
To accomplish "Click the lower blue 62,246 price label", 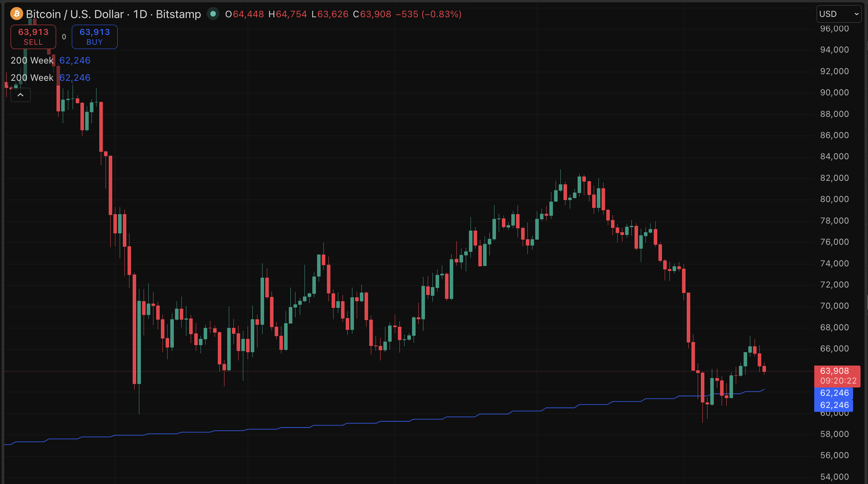I will pyautogui.click(x=834, y=405).
